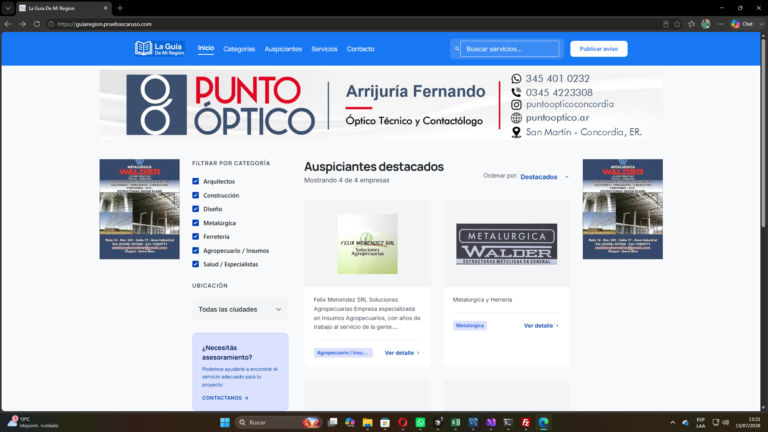Open Excel from the taskbar
768x432 pixels.
(456, 422)
